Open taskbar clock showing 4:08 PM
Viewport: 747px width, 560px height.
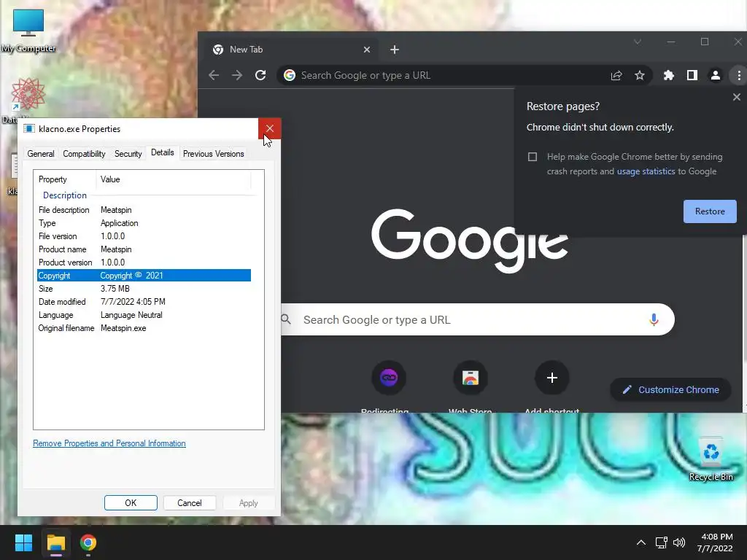[715, 542]
